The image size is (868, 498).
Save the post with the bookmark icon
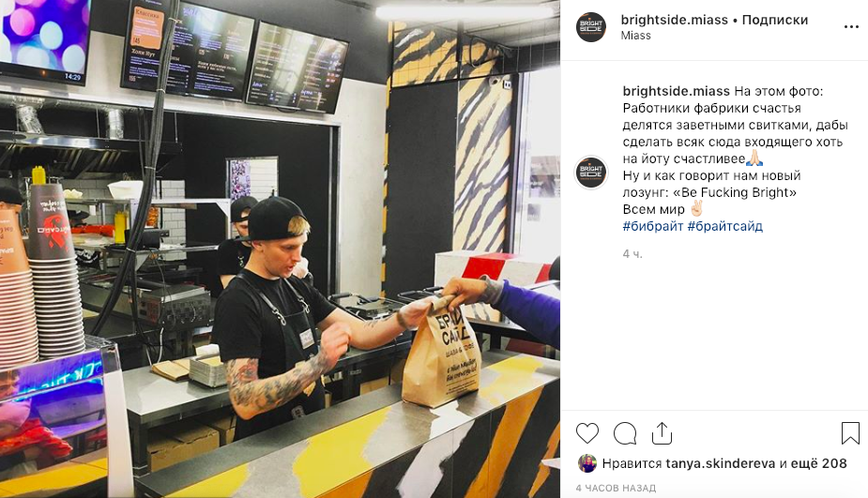[850, 433]
